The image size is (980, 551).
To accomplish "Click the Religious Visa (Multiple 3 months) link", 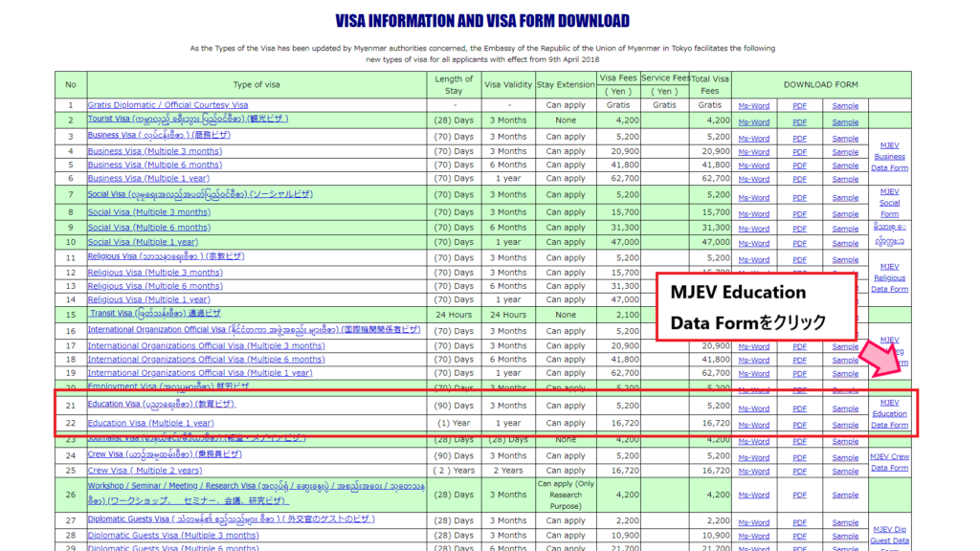I will tap(155, 273).
